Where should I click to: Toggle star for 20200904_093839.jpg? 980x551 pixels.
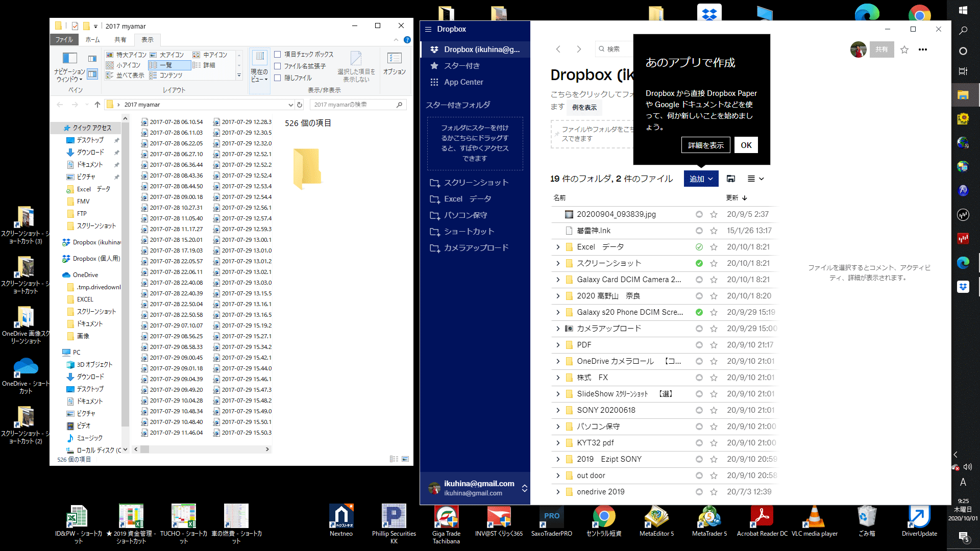pos(714,214)
